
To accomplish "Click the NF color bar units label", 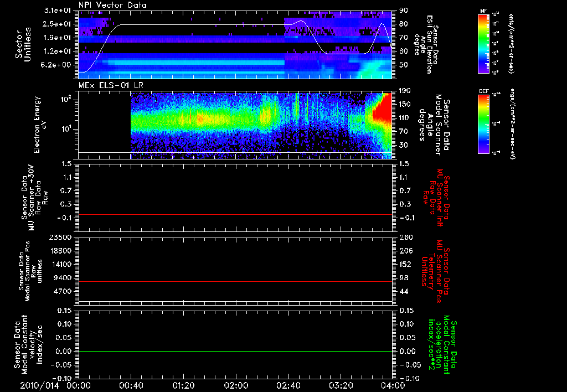I will click(x=511, y=44).
